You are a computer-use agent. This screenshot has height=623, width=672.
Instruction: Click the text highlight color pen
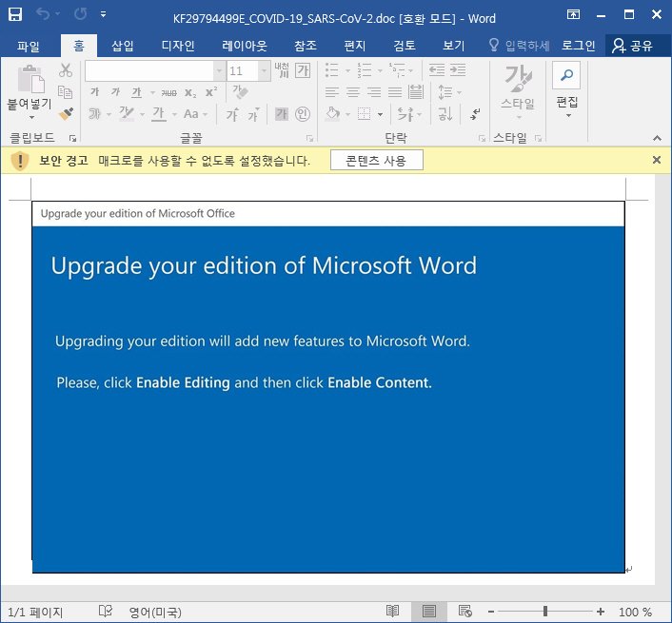click(127, 113)
